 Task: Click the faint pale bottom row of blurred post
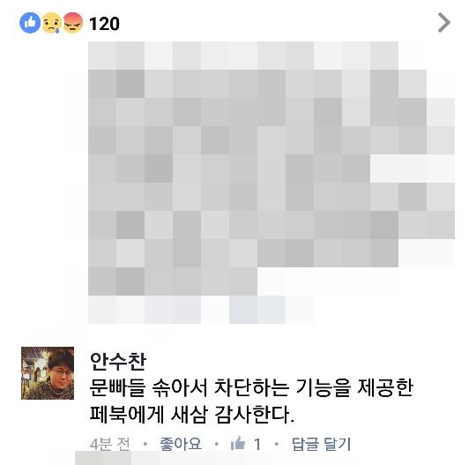[201, 310]
